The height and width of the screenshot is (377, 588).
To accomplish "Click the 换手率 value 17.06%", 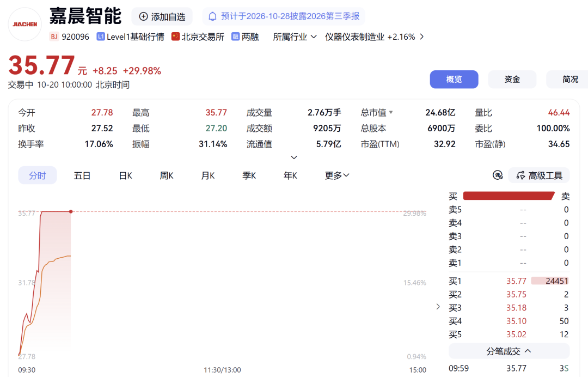I will click(x=99, y=144).
